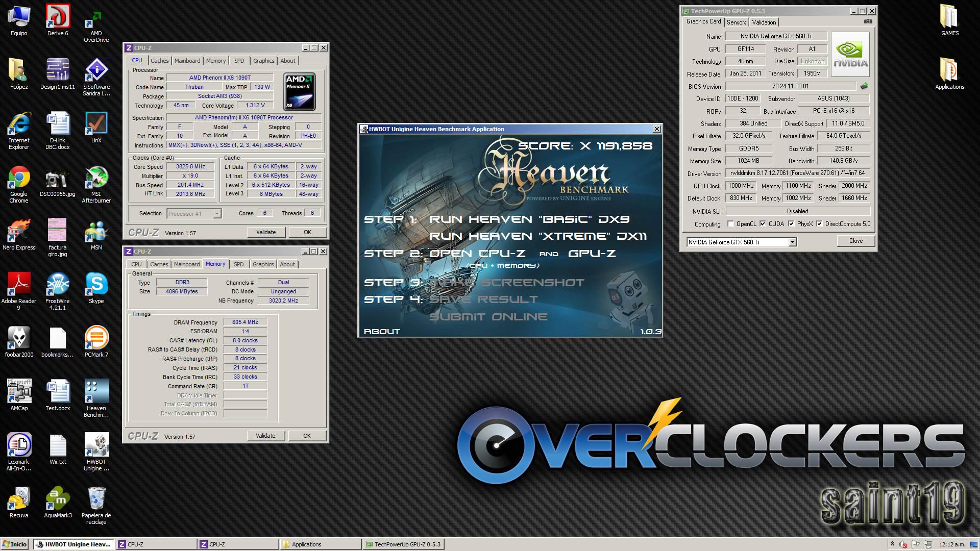
Task: Open Internet Explorer desktop icon
Action: [19, 131]
